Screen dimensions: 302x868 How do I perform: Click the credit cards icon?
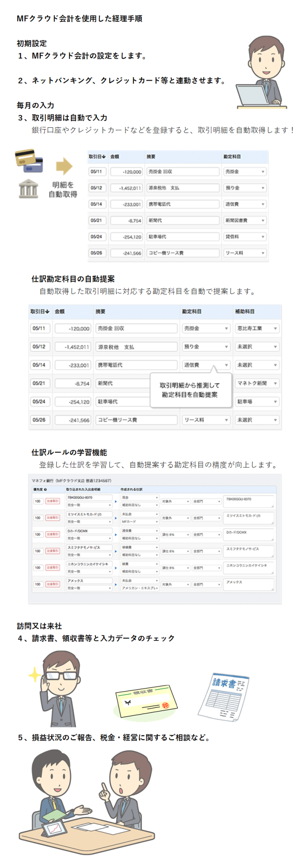tap(29, 161)
